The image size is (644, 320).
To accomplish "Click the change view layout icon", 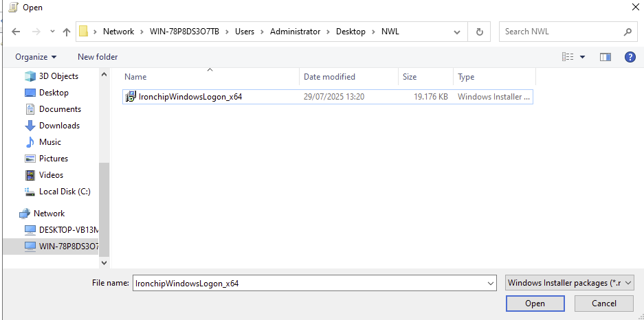I will click(568, 57).
